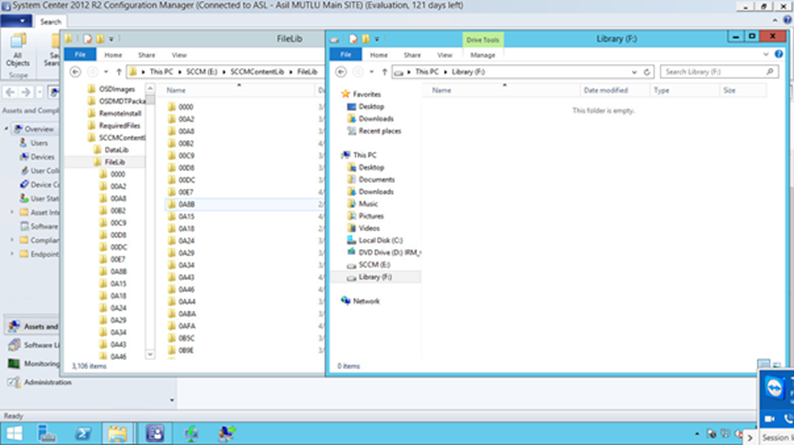Click FileLib tree scrollbar down arrow
Viewport: 794px width, 445px height.
[x=150, y=354]
